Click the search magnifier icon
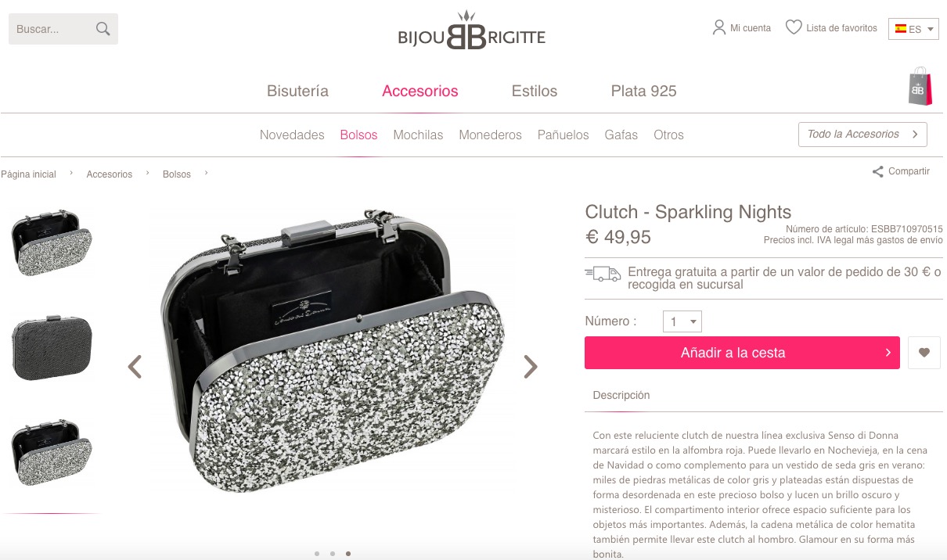The width and height of the screenshot is (947, 560). [103, 29]
